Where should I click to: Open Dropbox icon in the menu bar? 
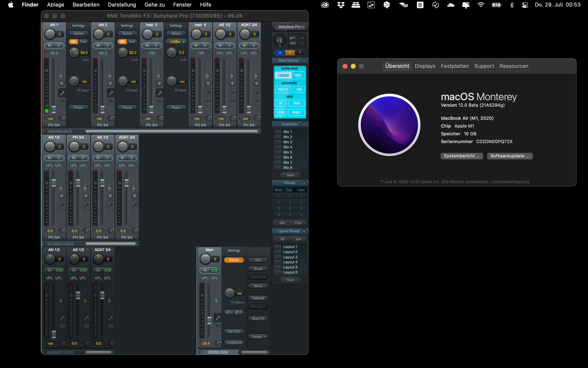point(341,5)
